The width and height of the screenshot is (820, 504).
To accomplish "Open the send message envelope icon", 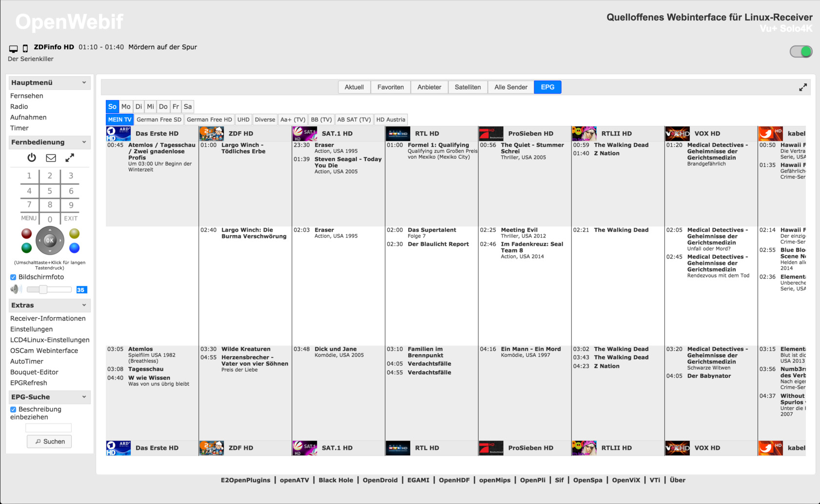I will (51, 158).
